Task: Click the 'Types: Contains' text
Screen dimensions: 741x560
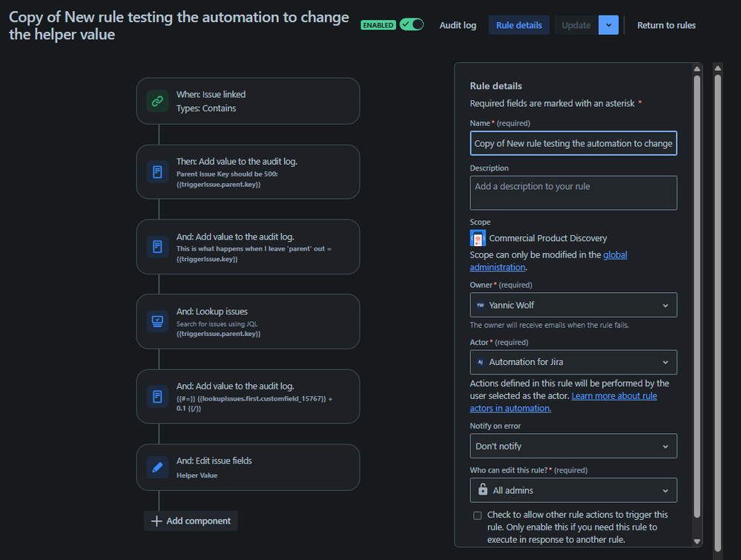Action: coord(206,108)
